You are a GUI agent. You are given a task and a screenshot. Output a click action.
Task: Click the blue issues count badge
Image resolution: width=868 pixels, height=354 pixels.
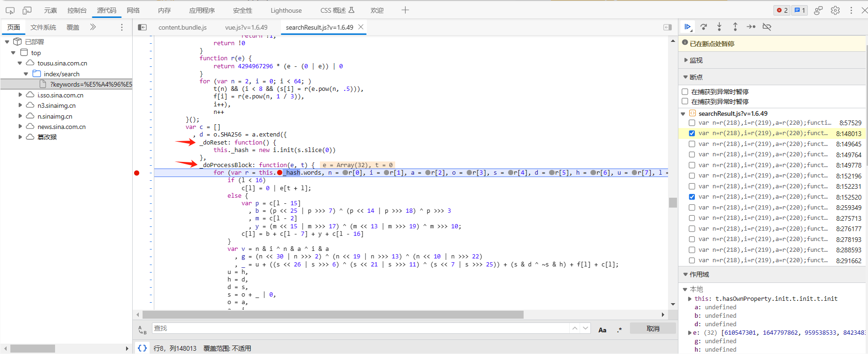pos(800,10)
